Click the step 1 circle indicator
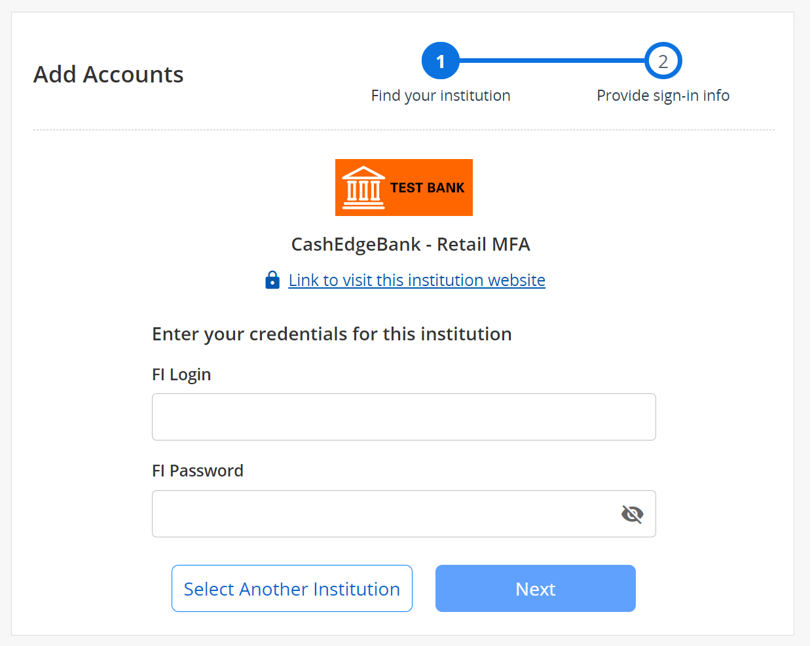The height and width of the screenshot is (646, 812). [x=440, y=61]
